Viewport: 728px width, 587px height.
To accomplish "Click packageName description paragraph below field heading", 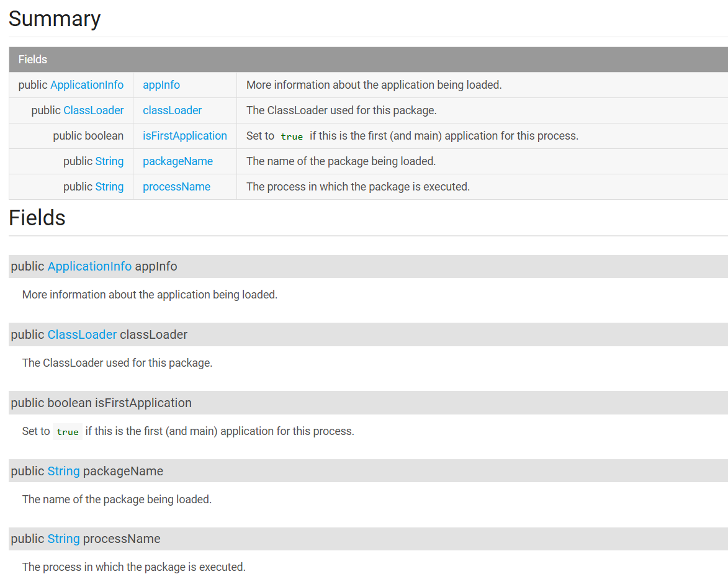I will [117, 500].
